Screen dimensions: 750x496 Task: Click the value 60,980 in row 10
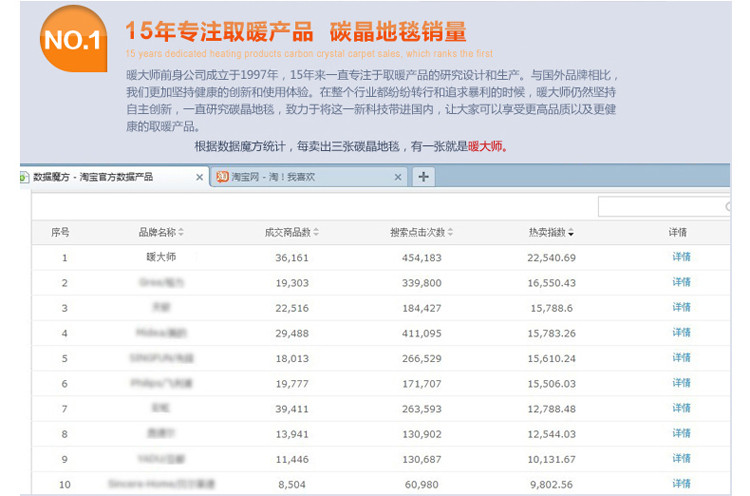421,485
